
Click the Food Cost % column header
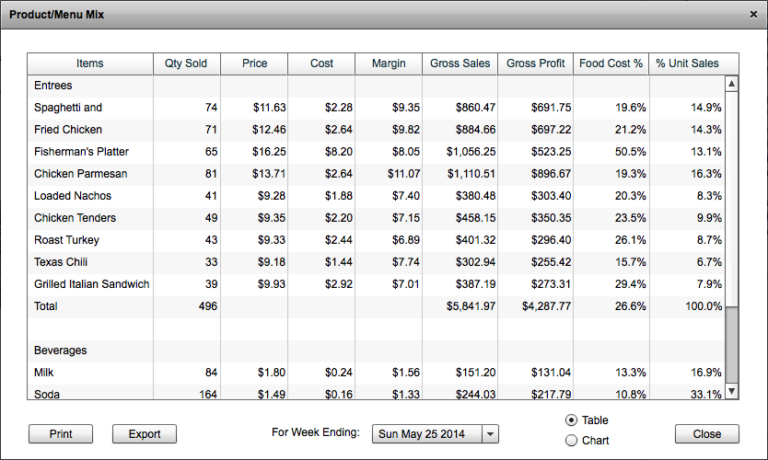tap(611, 64)
